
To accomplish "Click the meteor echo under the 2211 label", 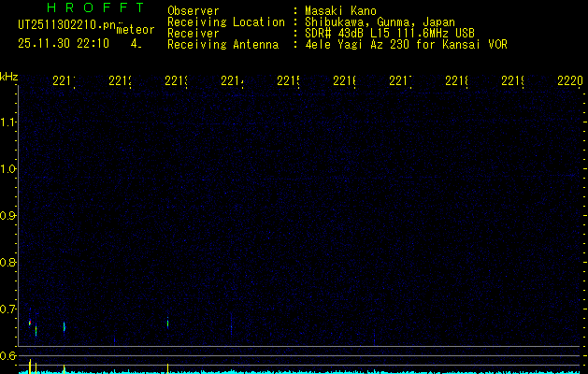I will tap(65, 327).
